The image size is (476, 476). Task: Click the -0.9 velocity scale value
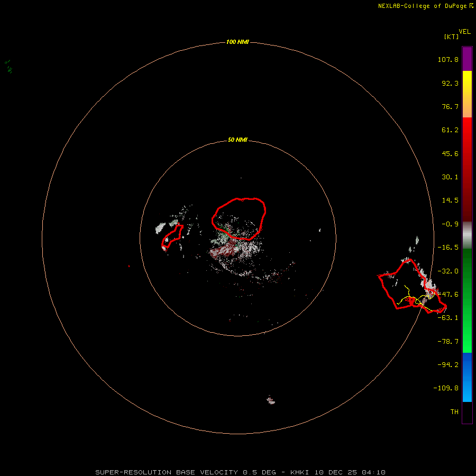(450, 224)
